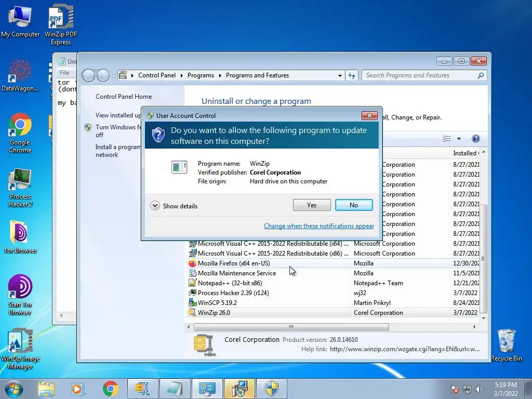Open Control Panel Home link
The width and height of the screenshot is (532, 399).
[124, 96]
